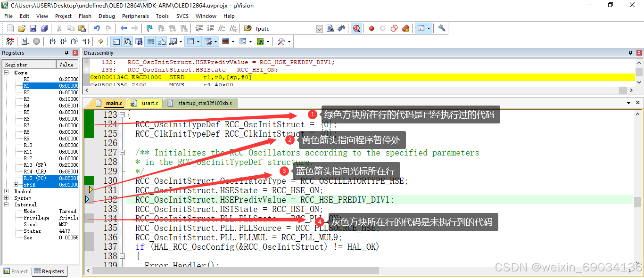Image resolution: width=644 pixels, height=278 pixels.
Task: Click the Disable all breakpoints icon
Action: click(394, 28)
